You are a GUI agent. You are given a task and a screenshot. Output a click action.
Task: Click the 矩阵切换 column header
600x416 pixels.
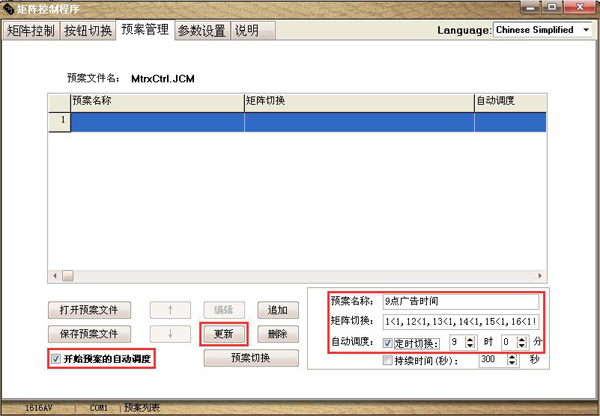[x=359, y=103]
